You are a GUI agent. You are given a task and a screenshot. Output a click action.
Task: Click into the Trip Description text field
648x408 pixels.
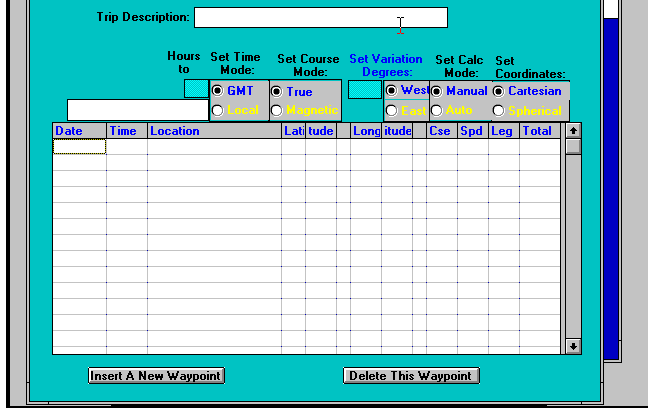(320, 18)
